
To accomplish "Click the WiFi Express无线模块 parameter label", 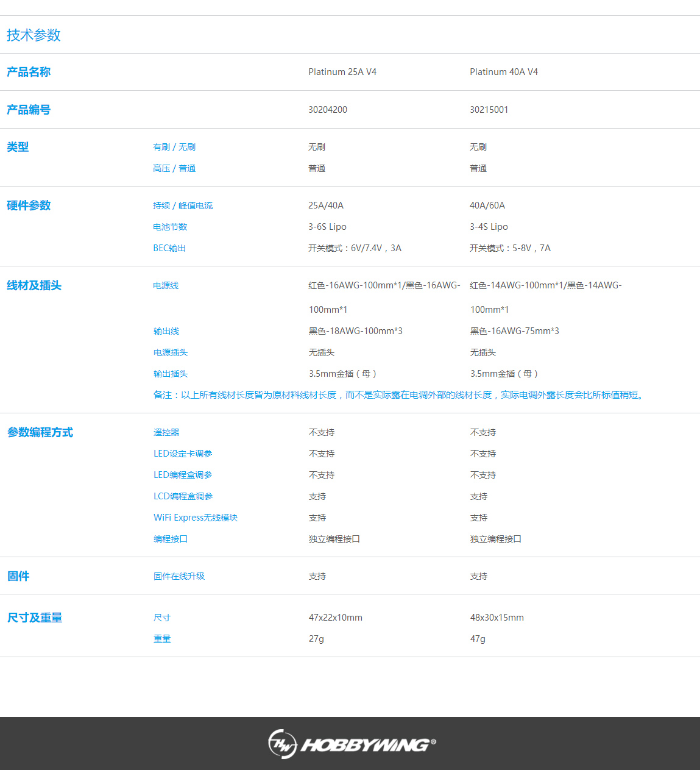I will click(196, 518).
